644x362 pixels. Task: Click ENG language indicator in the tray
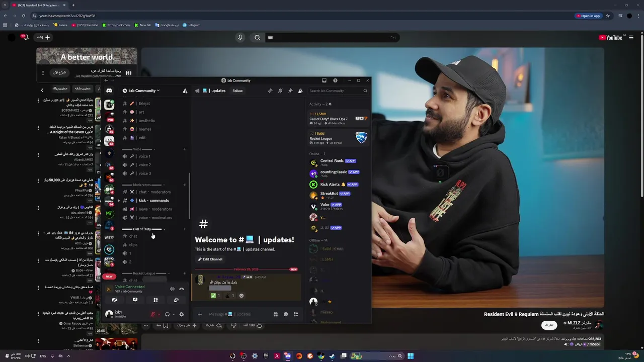43,356
